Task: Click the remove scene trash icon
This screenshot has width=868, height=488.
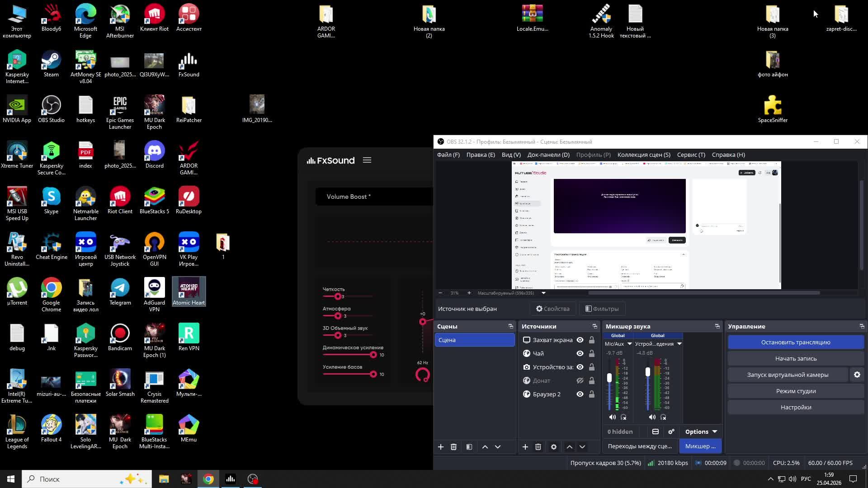Action: pyautogui.click(x=453, y=447)
